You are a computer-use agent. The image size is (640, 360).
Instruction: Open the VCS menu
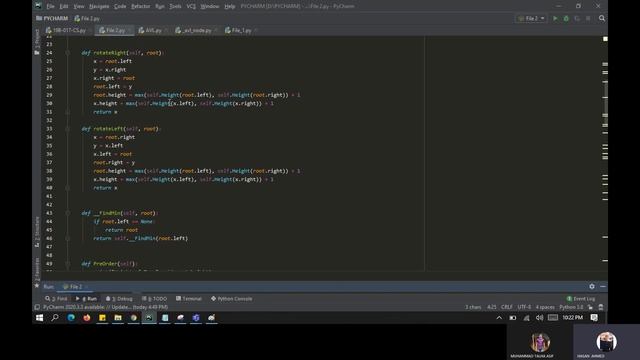[191, 6]
